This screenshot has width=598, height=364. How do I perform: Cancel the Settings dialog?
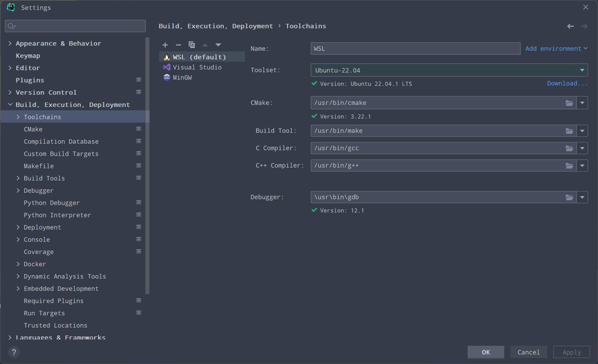point(529,352)
